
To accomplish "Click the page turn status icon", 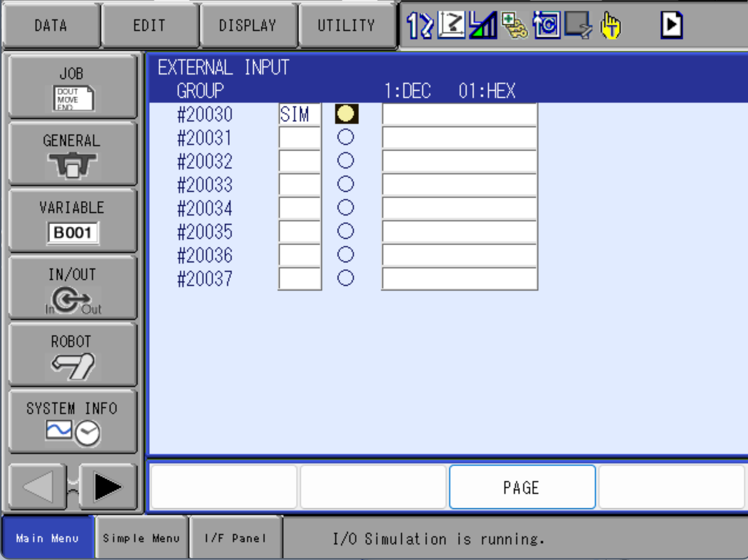I will [671, 25].
